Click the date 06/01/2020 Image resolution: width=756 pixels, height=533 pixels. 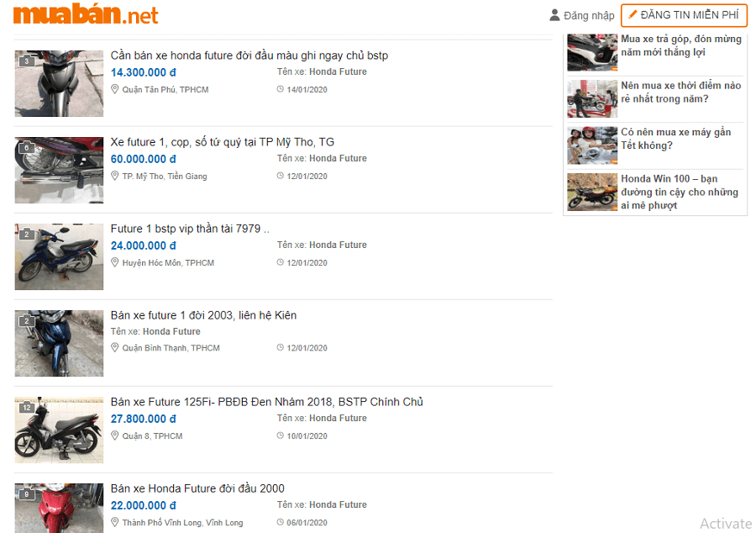307,523
